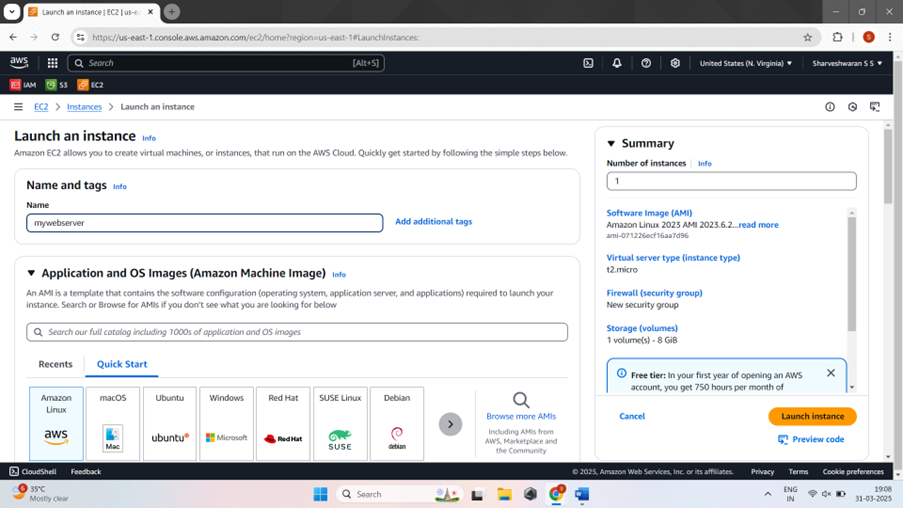Click the Browse more AMIs magnifier icon
The height and width of the screenshot is (508, 903).
(521, 400)
